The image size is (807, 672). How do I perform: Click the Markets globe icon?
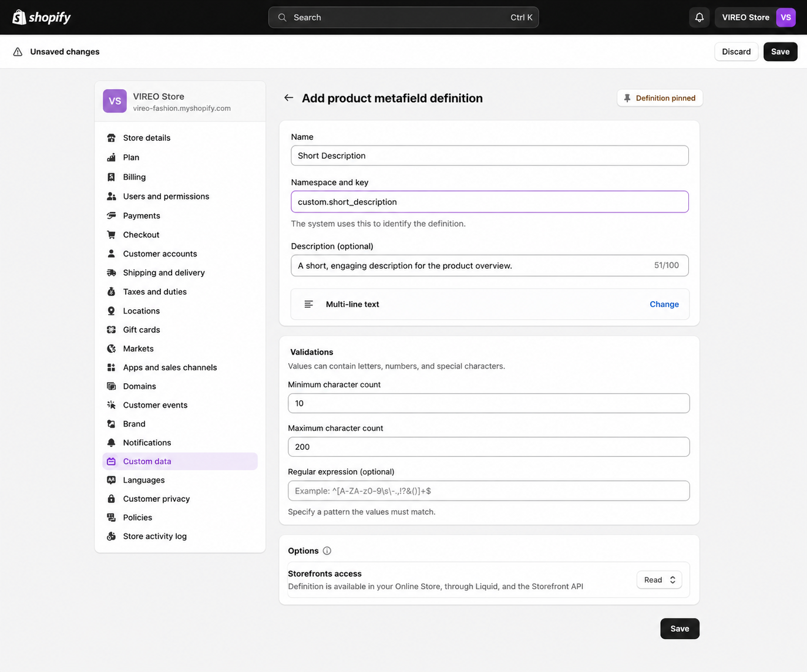point(111,349)
